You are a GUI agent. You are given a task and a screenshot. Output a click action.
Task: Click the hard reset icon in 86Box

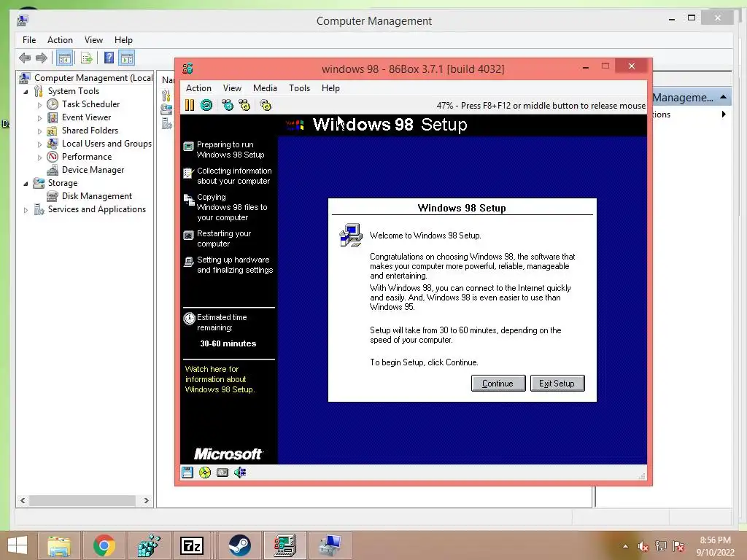pyautogui.click(x=206, y=105)
